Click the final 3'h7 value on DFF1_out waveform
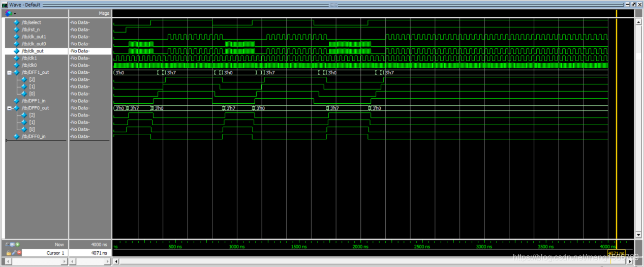This screenshot has height=267, width=644. (389, 73)
